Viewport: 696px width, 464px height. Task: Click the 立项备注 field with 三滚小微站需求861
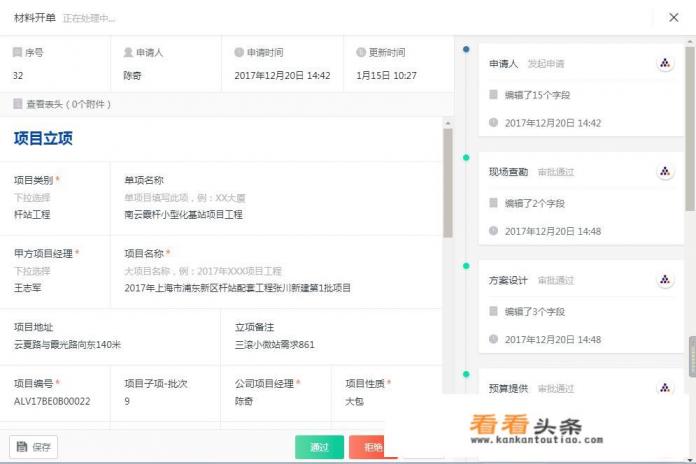(x=275, y=344)
